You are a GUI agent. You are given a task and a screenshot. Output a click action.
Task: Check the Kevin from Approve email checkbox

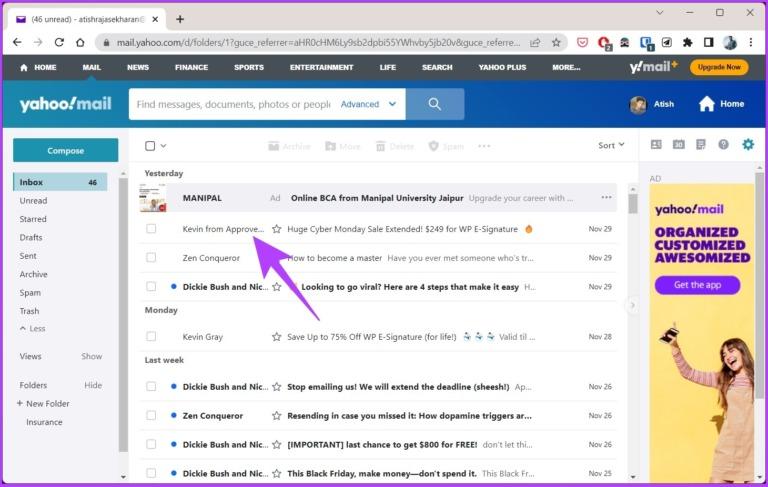(x=151, y=229)
